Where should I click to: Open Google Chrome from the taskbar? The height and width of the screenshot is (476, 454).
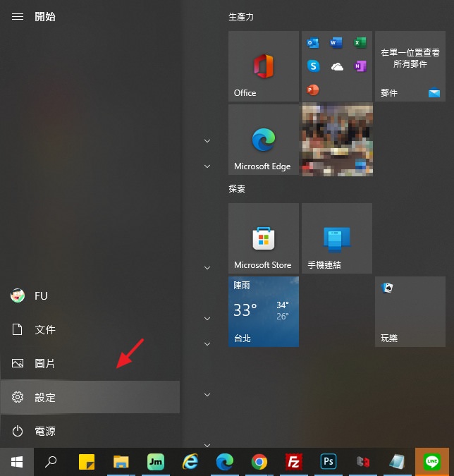[x=259, y=462]
